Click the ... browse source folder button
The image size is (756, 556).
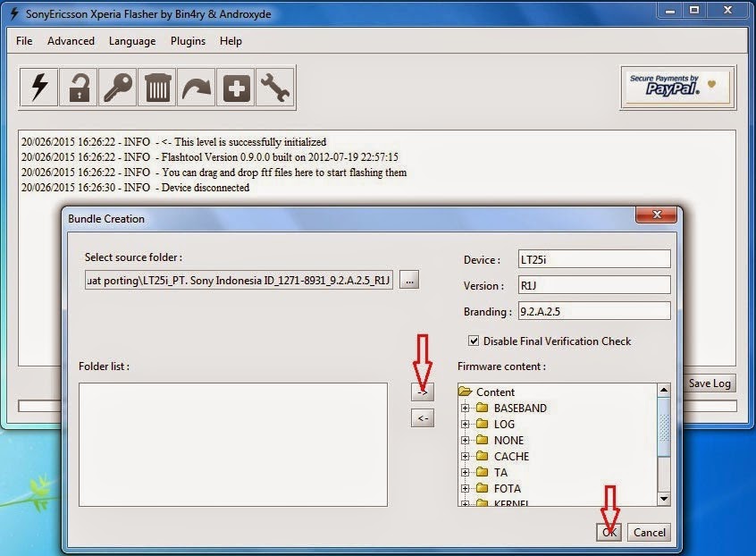point(409,280)
